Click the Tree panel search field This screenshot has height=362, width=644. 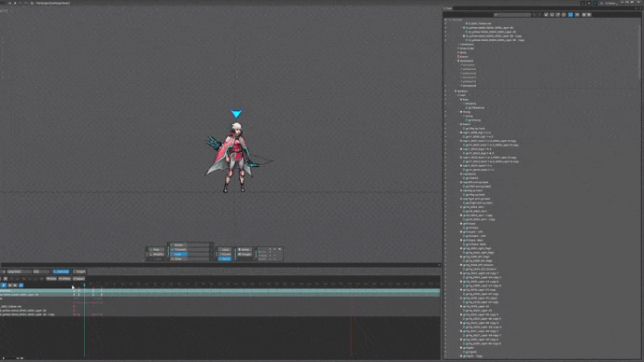tap(512, 15)
